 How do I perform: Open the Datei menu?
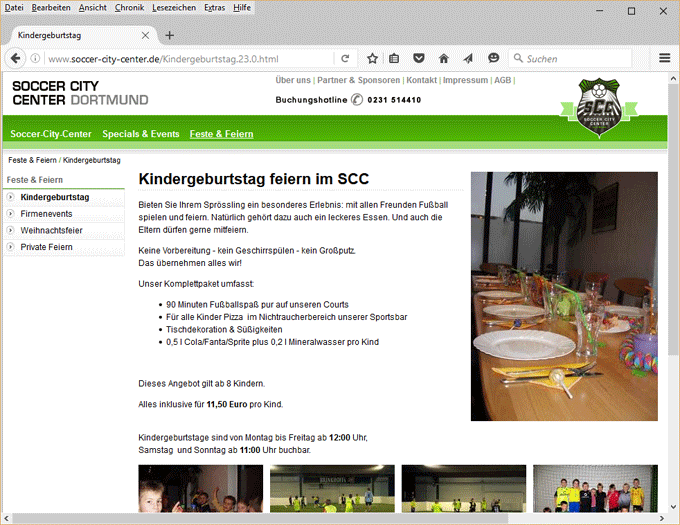(14, 7)
